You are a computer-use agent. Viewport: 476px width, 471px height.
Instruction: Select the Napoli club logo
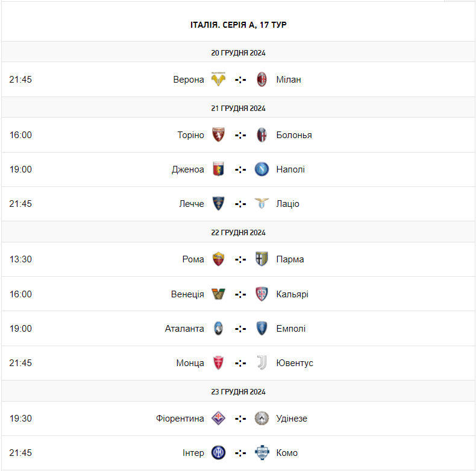261,169
